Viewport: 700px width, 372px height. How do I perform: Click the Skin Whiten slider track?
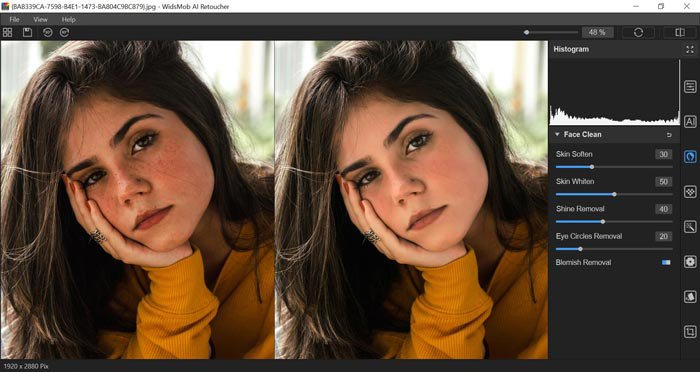click(x=614, y=194)
